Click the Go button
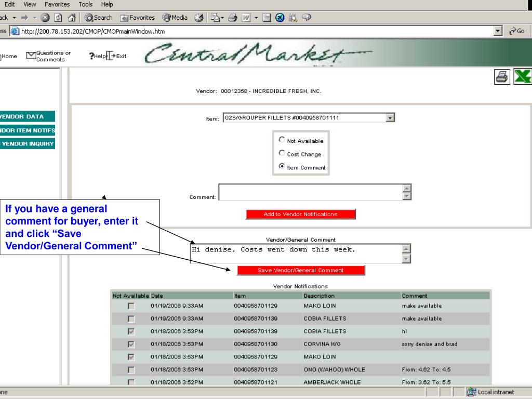Viewport: 532px width, 399px height. [x=517, y=31]
